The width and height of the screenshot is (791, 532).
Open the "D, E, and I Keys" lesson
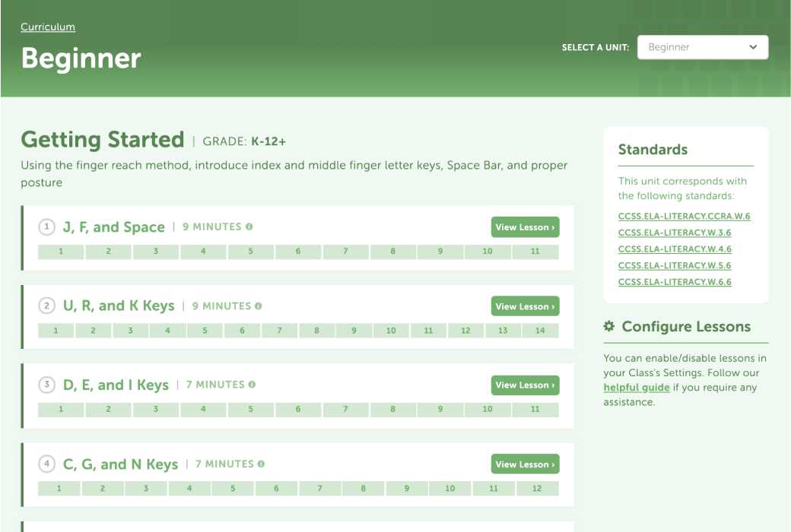(x=525, y=385)
